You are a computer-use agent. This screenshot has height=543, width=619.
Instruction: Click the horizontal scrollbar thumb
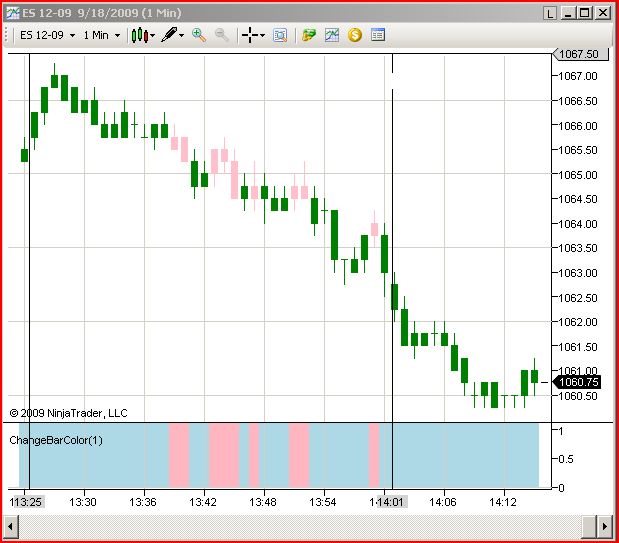point(589,527)
